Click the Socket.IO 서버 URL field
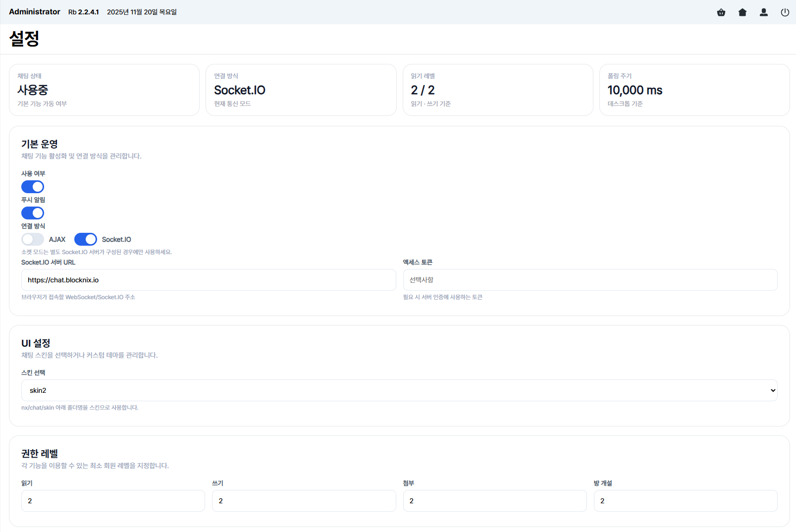The width and height of the screenshot is (796, 532). point(209,280)
